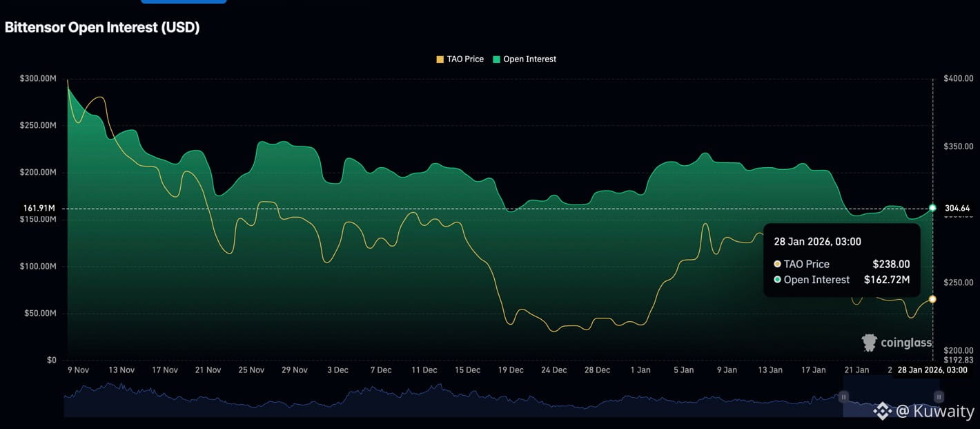Toggle the Open Interest legend series
980x429 pixels.
tap(529, 59)
